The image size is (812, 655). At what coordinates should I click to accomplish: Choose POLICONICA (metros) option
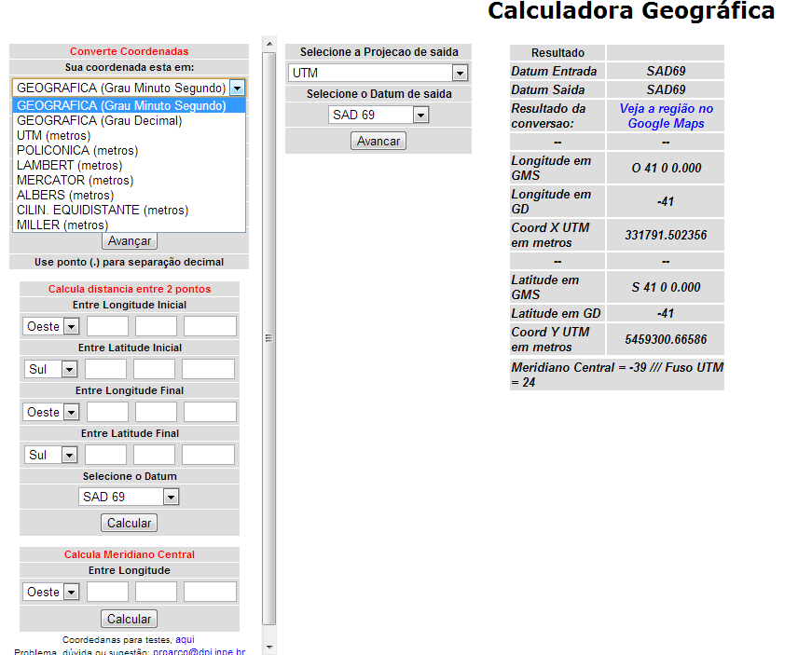[77, 150]
